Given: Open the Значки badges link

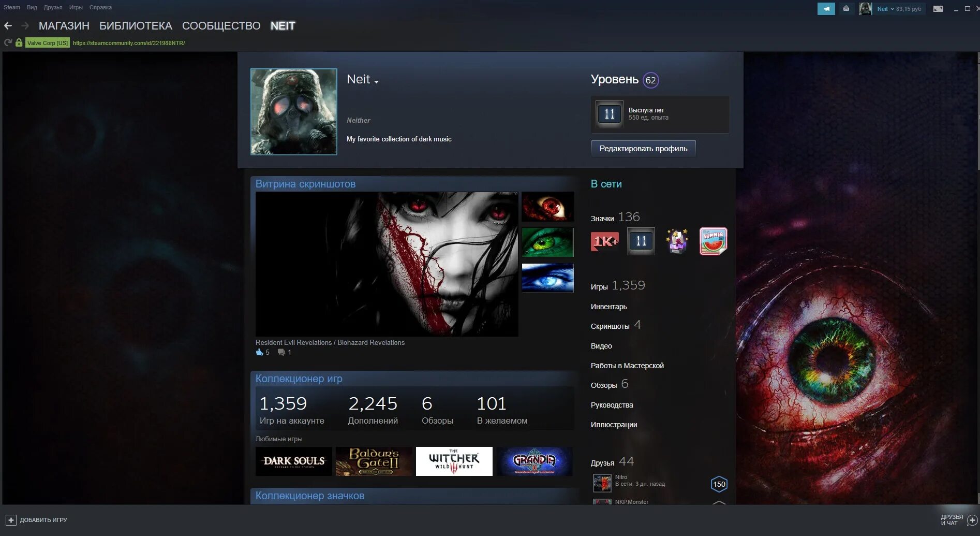Looking at the screenshot, I should pyautogui.click(x=615, y=218).
